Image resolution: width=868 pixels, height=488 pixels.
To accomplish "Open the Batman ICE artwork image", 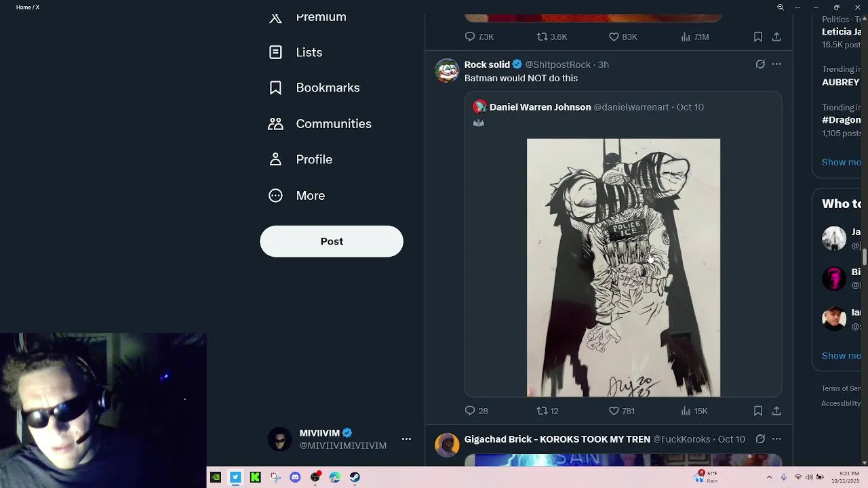I will pos(623,268).
